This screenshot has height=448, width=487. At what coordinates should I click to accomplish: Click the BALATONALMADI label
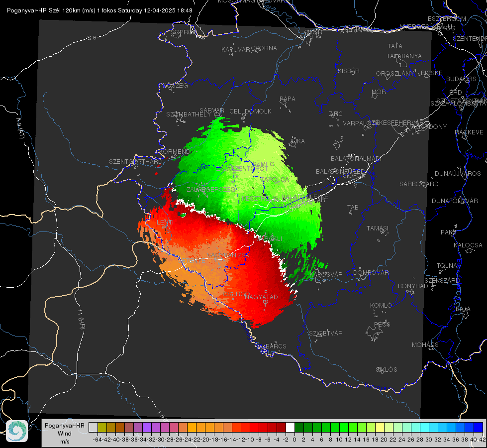click(356, 159)
